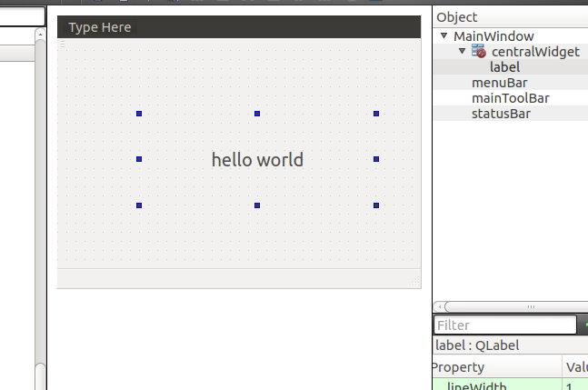
Task: Select statusBar in the Object tree
Action: tap(501, 114)
